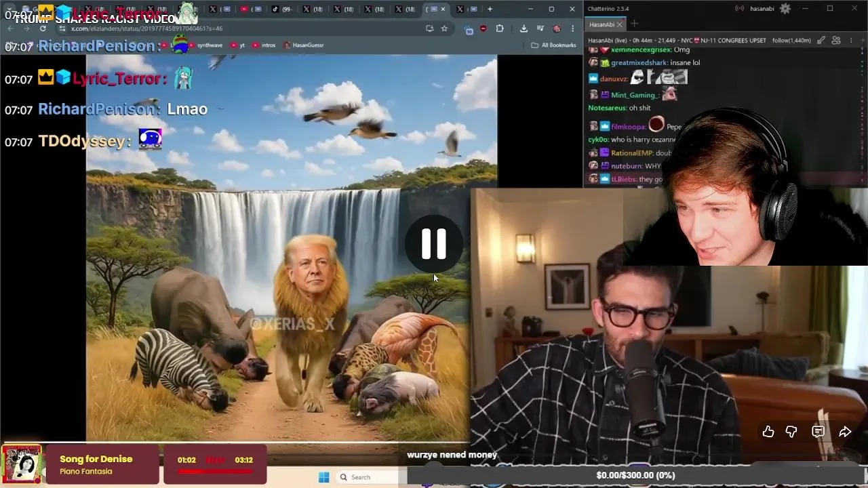Click the browser address bar URL
868x488 pixels.
(x=146, y=28)
